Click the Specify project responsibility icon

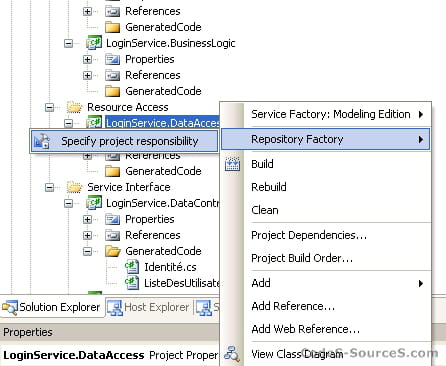click(x=42, y=141)
